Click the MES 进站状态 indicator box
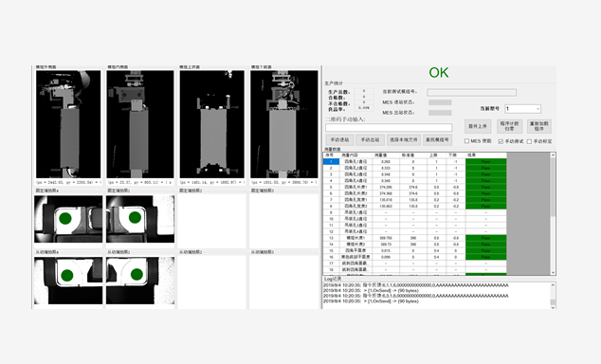 coord(440,102)
